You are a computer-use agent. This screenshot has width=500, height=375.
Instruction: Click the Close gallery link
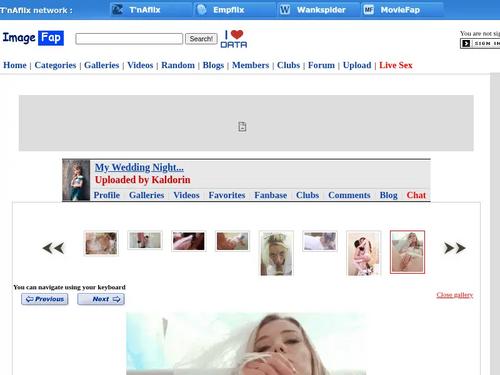pyautogui.click(x=455, y=295)
